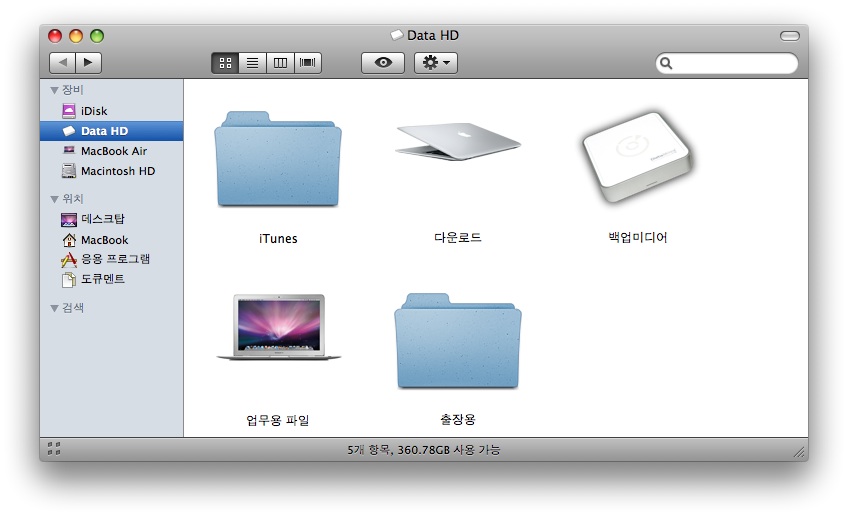This screenshot has width=848, height=516.
Task: Click the window resize corner handle
Action: tap(799, 452)
